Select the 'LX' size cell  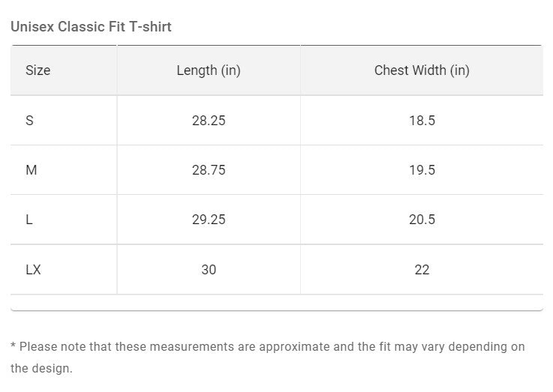(33, 270)
